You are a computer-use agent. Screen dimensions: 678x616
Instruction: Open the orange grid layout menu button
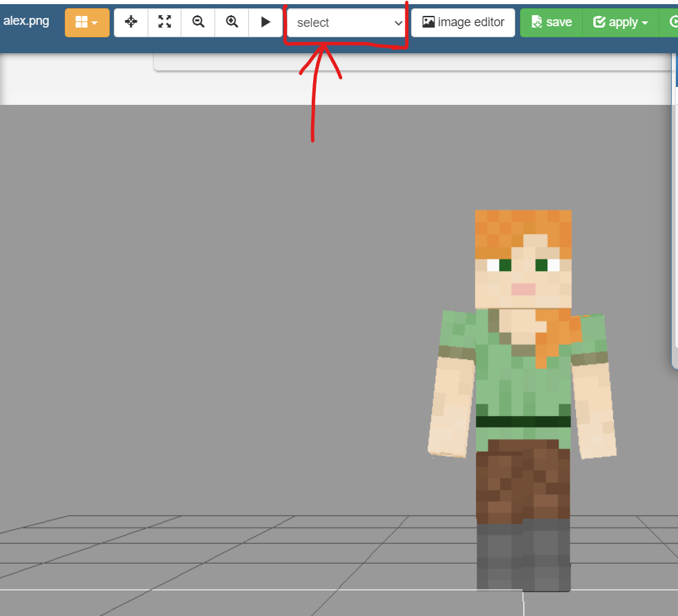pyautogui.click(x=87, y=23)
